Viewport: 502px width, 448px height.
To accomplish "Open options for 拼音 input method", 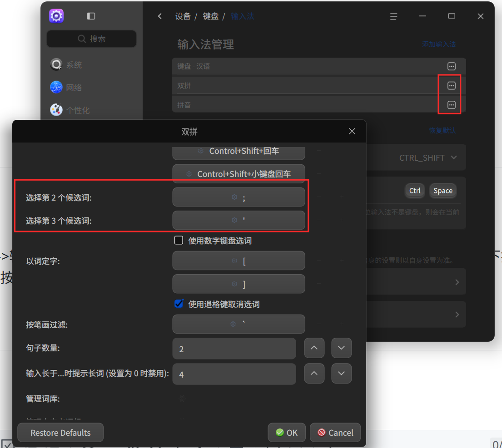I will [451, 104].
